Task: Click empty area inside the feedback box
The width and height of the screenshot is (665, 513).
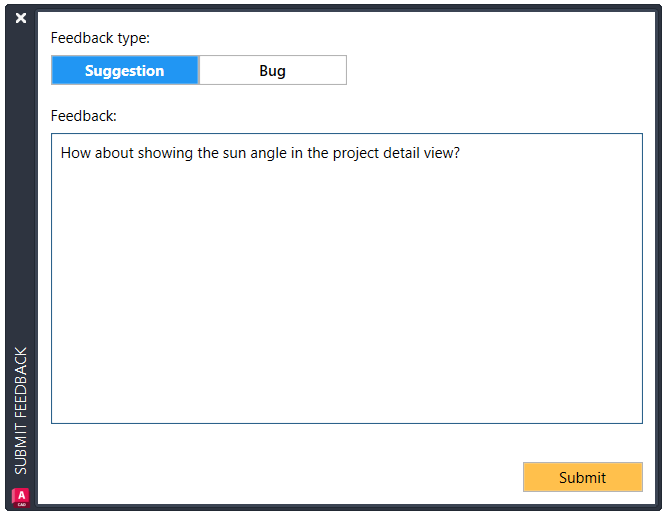Action: tap(346, 297)
